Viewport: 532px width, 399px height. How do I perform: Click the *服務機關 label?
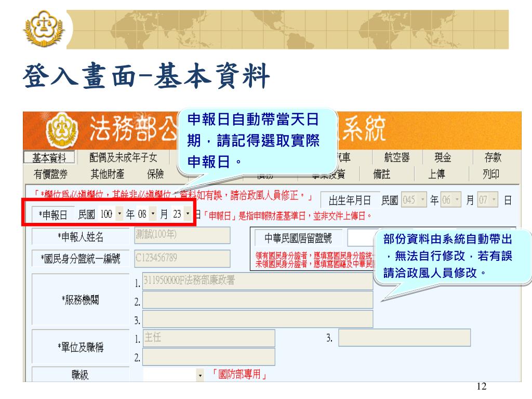pyautogui.click(x=81, y=300)
